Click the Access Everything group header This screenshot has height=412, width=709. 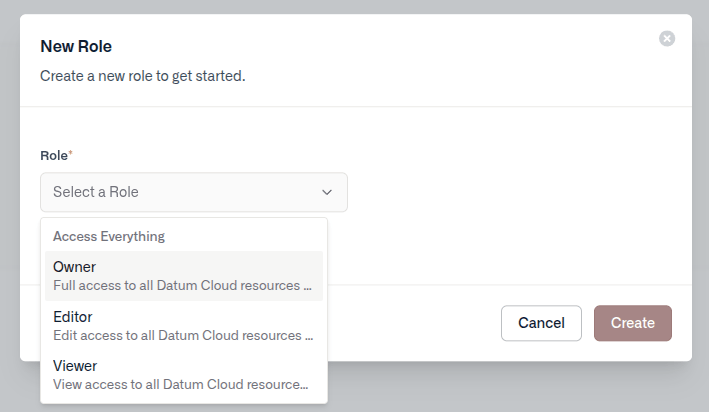point(109,237)
